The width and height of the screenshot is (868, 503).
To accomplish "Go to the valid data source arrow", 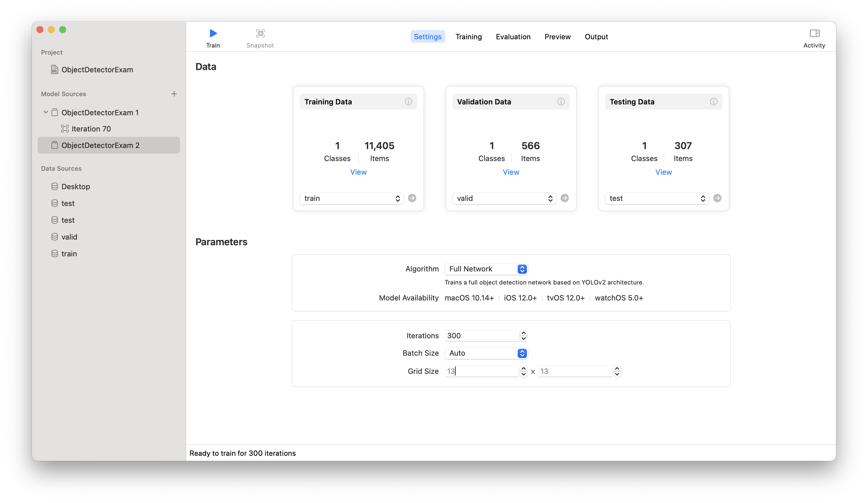I will click(x=564, y=198).
